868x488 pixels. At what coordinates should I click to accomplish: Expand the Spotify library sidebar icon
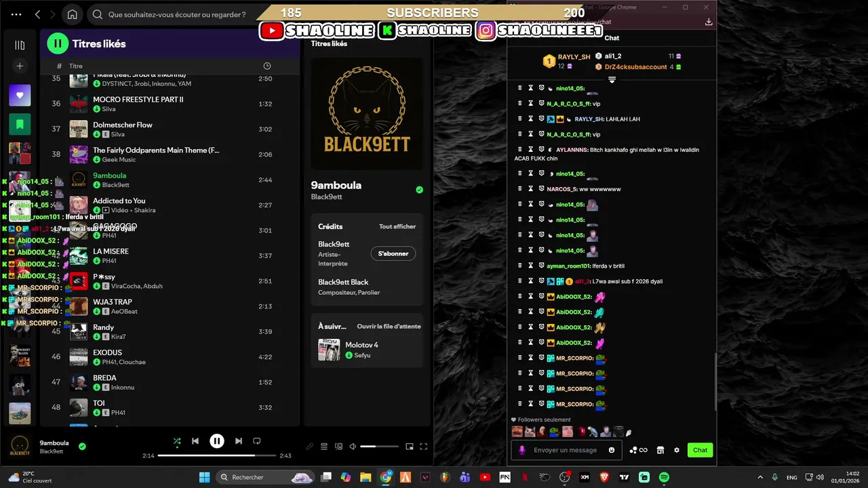(20, 45)
